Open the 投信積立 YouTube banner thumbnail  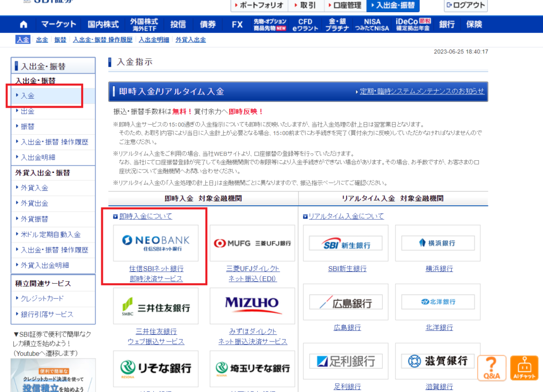click(53, 376)
